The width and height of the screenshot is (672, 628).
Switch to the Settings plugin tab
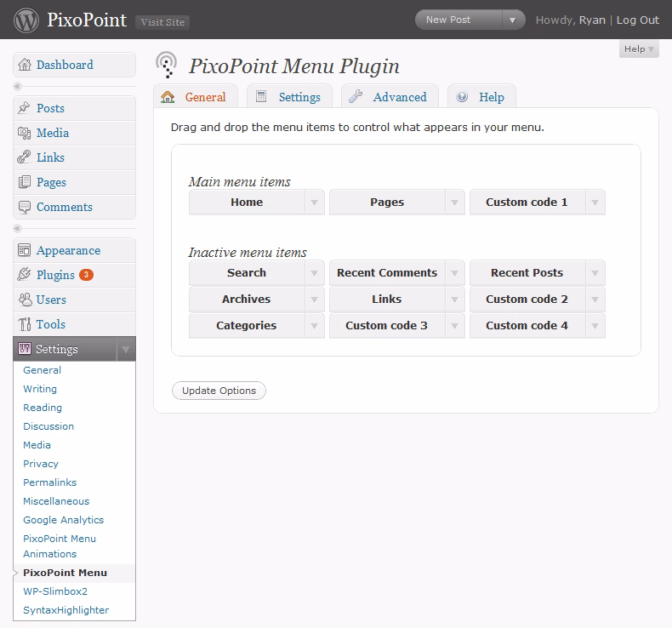point(290,96)
